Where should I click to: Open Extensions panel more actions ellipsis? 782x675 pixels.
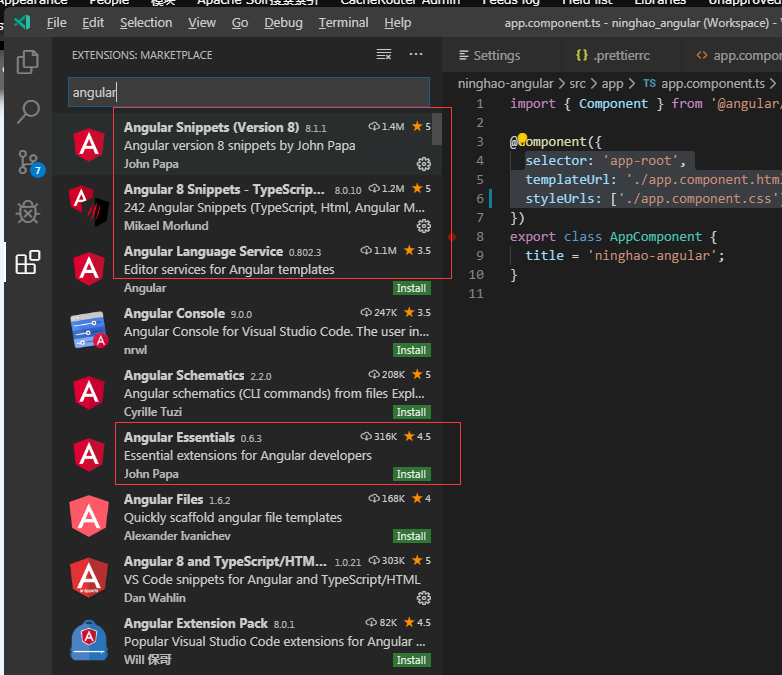click(x=415, y=54)
